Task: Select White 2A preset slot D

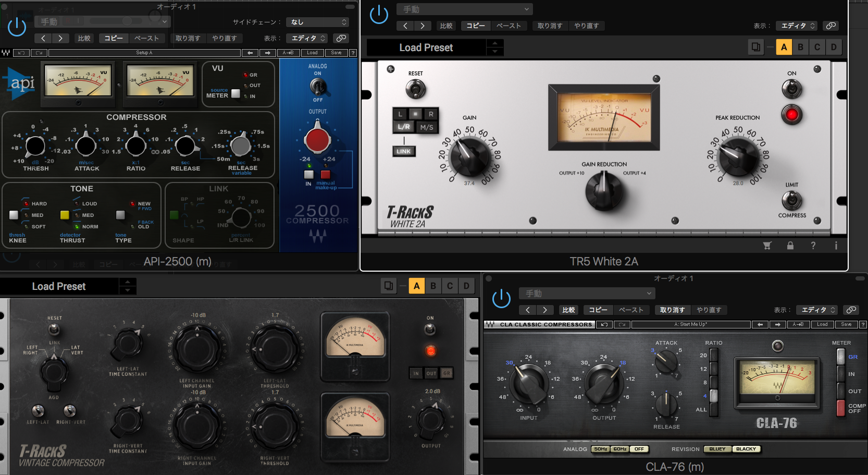Action: (834, 47)
